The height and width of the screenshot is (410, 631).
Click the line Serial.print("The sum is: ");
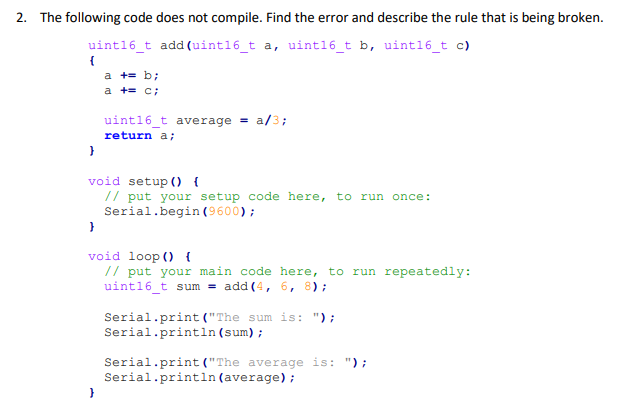tap(219, 317)
